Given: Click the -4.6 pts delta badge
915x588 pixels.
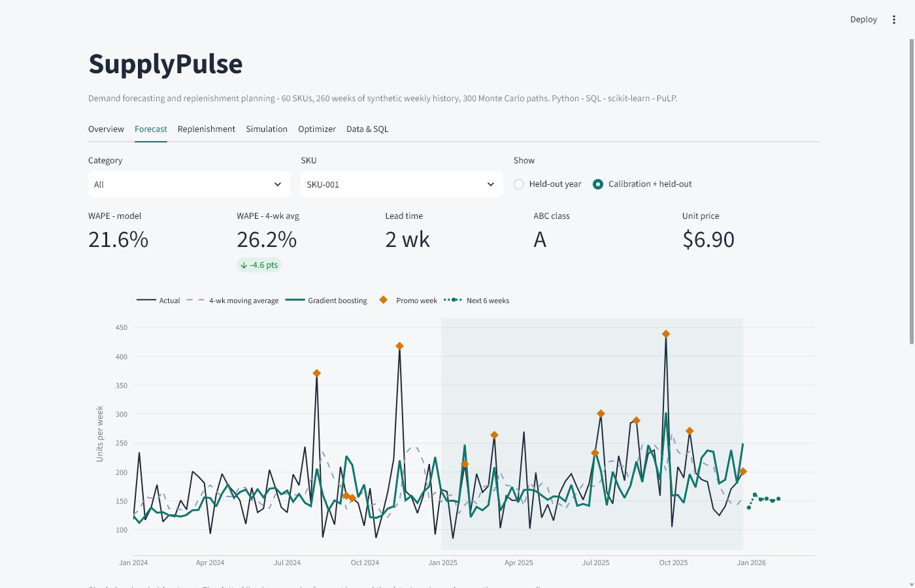Looking at the screenshot, I should point(259,265).
